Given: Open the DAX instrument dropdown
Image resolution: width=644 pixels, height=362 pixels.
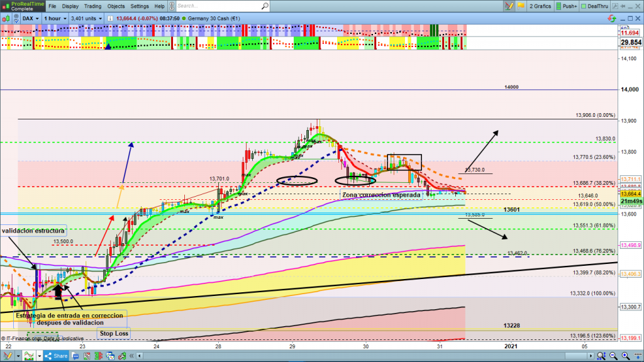Looking at the screenshot, I should click(x=30, y=18).
